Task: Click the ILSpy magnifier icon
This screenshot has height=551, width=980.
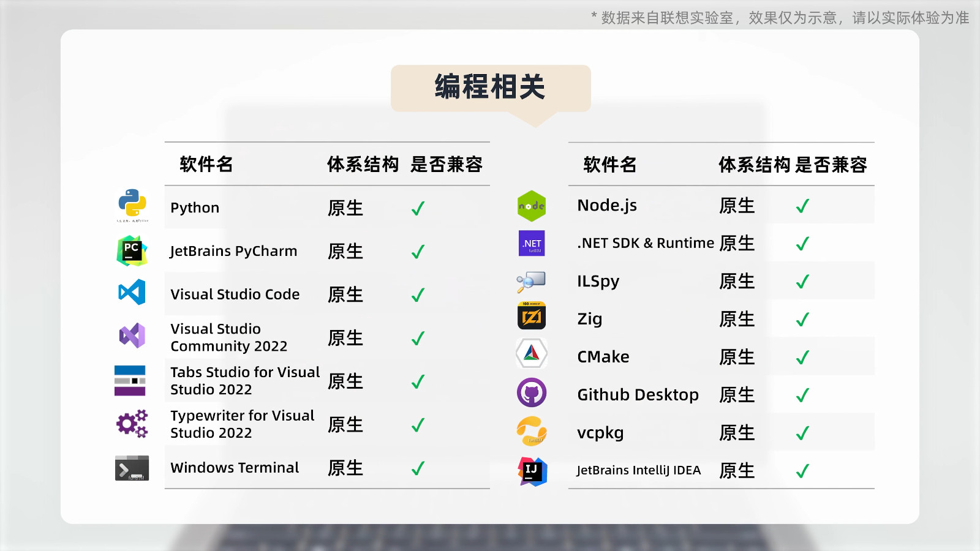Action: coord(531,282)
